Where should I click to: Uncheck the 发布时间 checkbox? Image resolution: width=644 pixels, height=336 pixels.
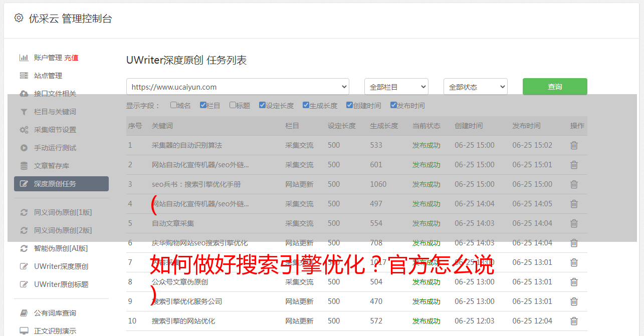coord(393,105)
